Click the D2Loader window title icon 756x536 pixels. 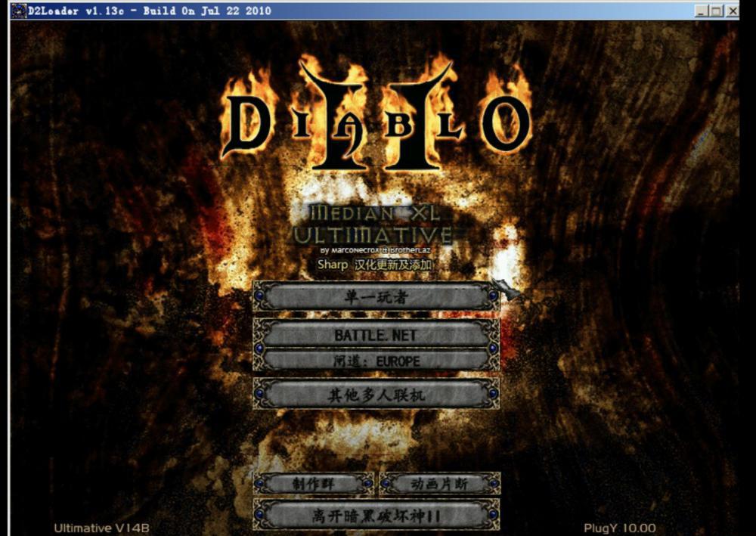point(19,11)
